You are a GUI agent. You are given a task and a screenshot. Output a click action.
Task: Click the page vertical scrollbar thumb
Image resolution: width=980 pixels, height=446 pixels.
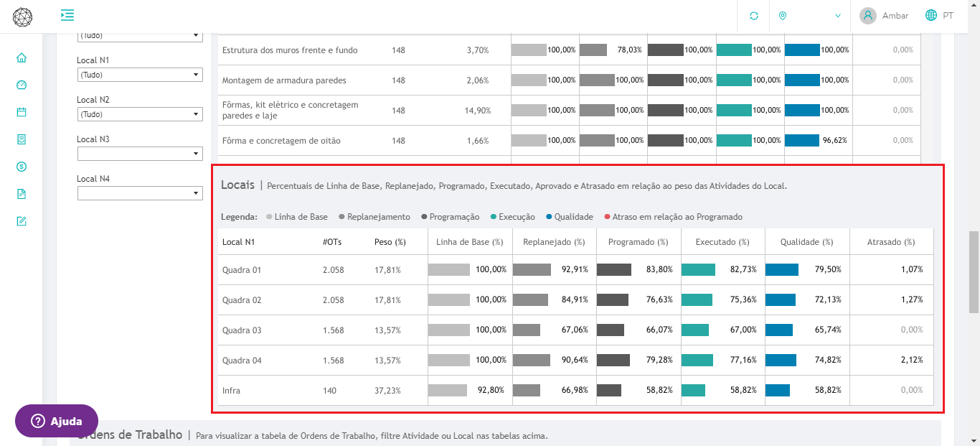click(974, 271)
